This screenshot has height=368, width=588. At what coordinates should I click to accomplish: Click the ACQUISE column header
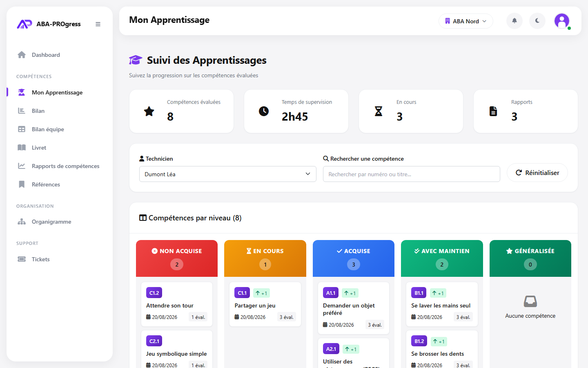pos(354,258)
